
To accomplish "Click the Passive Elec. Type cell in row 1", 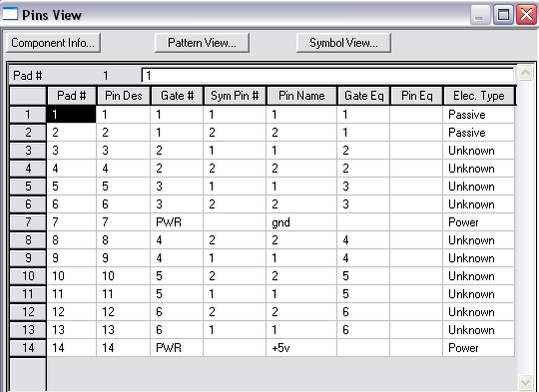I will [x=479, y=115].
